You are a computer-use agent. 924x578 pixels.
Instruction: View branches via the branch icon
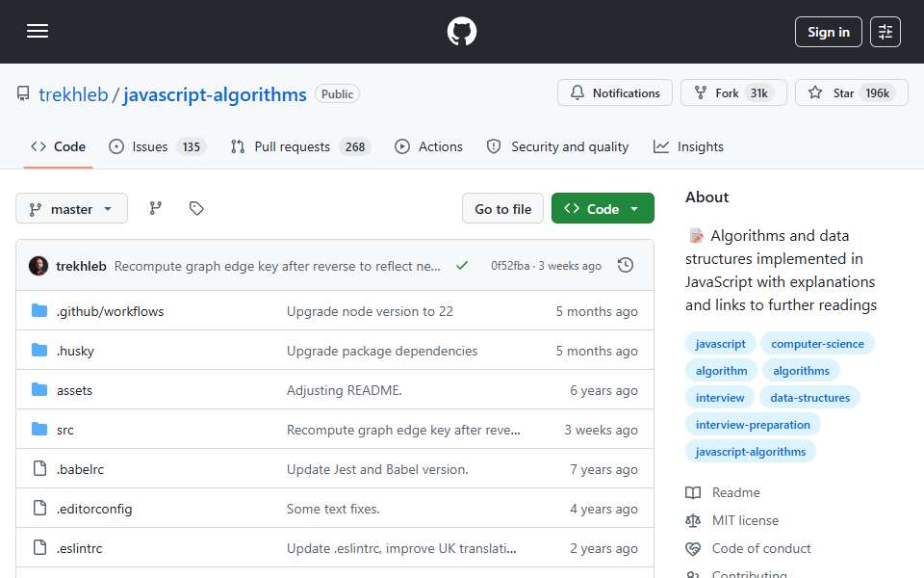[x=156, y=208]
